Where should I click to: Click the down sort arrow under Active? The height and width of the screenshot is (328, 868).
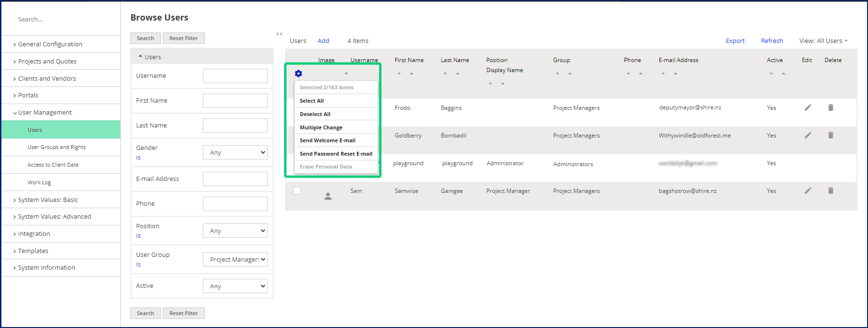pyautogui.click(x=771, y=74)
